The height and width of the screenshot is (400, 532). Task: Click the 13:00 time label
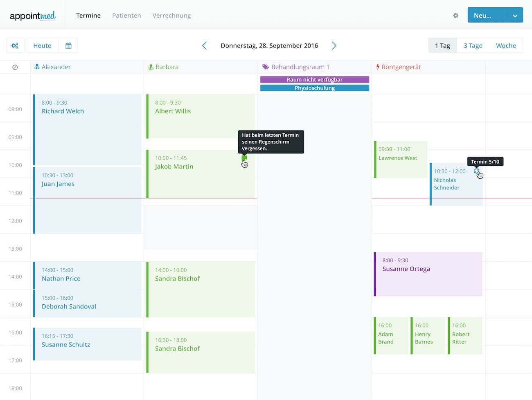[x=15, y=249]
